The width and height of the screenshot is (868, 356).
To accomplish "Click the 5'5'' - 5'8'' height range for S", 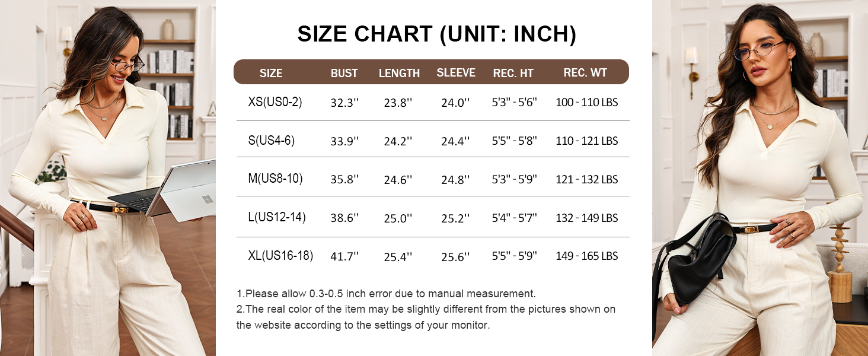I will (514, 141).
